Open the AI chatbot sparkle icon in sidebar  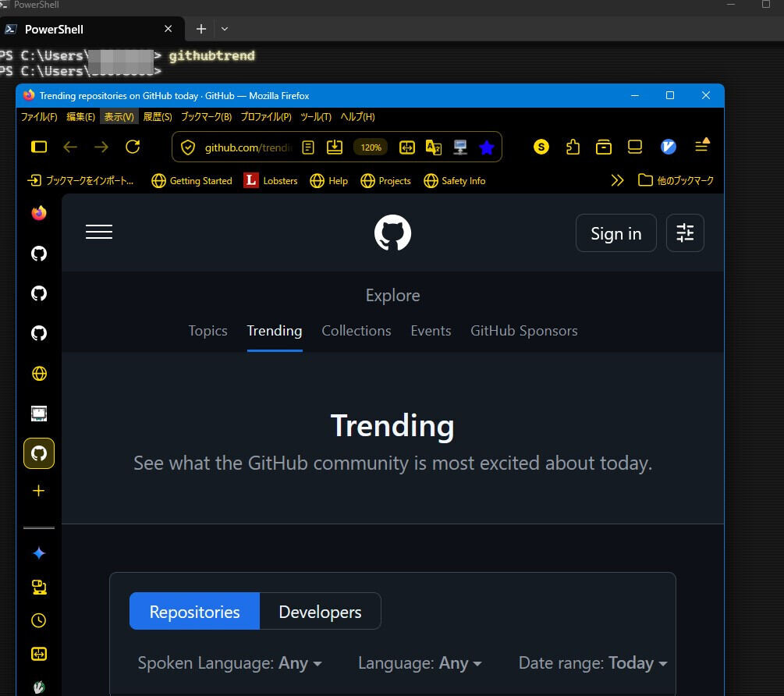point(39,553)
